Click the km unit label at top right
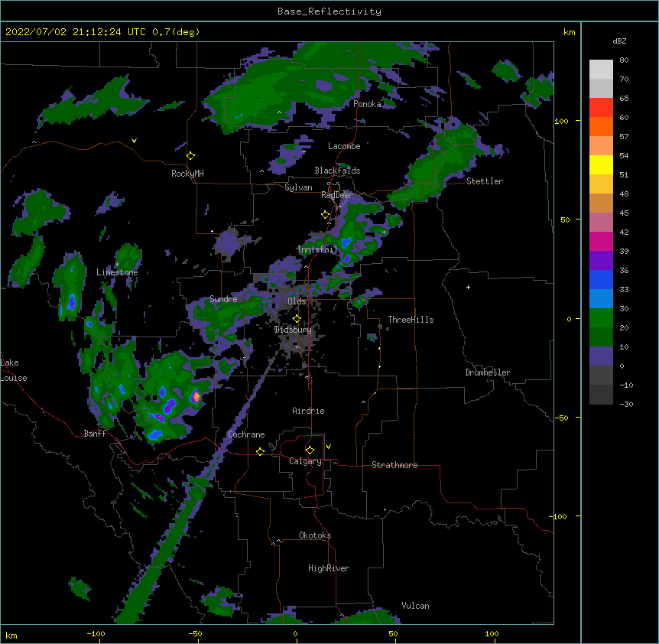Viewport: 659px width, 644px height. pyautogui.click(x=569, y=32)
